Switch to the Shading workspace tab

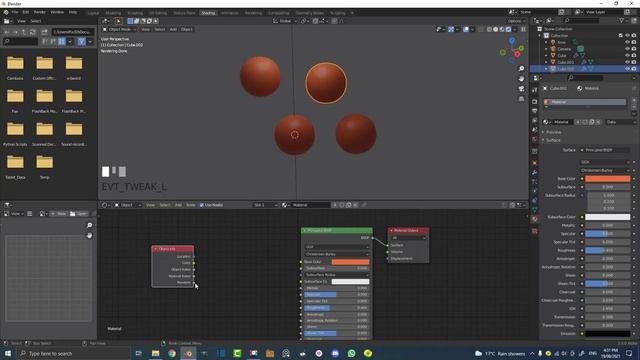click(208, 13)
